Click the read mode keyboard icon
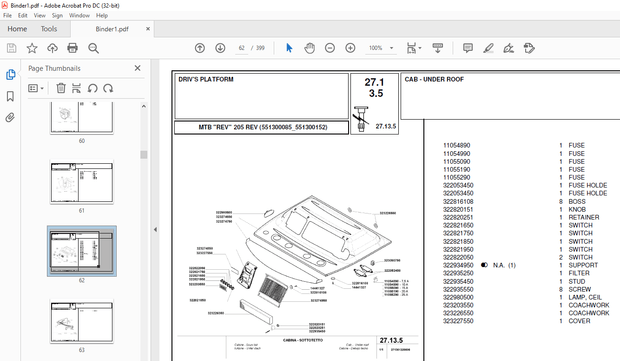This screenshot has width=620, height=361. click(437, 48)
